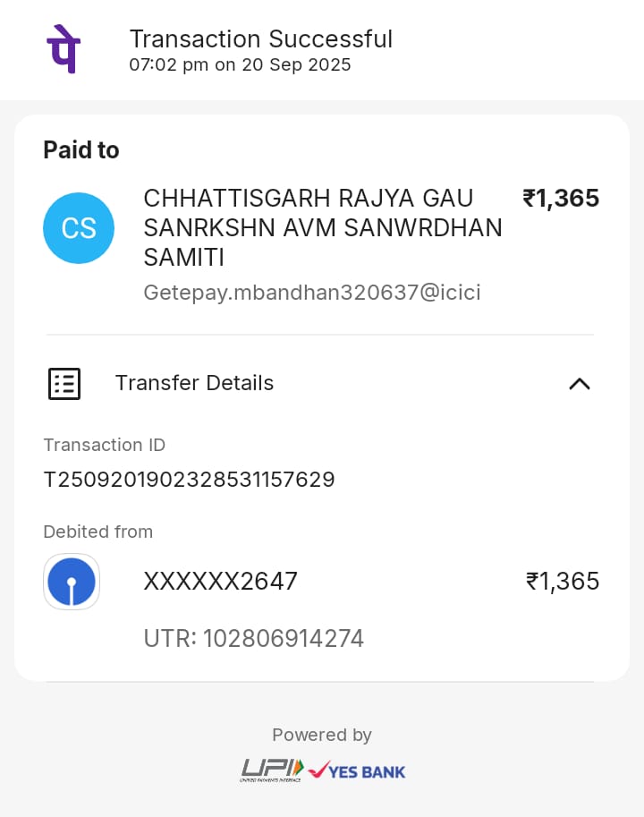Click the debited amount beside the account number
644x817 pixels.
coord(562,582)
